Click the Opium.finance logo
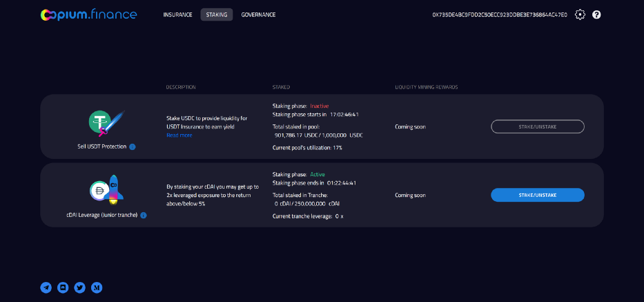 [x=88, y=15]
